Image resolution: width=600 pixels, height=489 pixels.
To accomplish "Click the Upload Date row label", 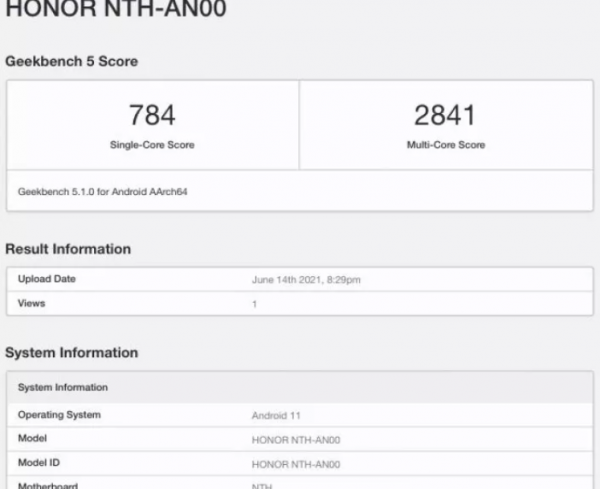I will [x=47, y=279].
